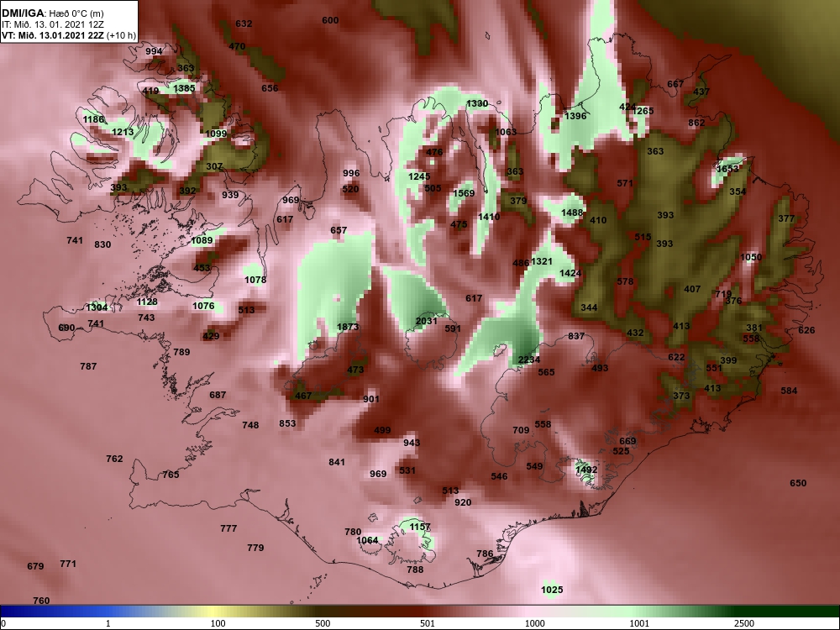Viewport: 840px width, 630px height.
Task: Click the offshore value 1025
Action: click(552, 590)
